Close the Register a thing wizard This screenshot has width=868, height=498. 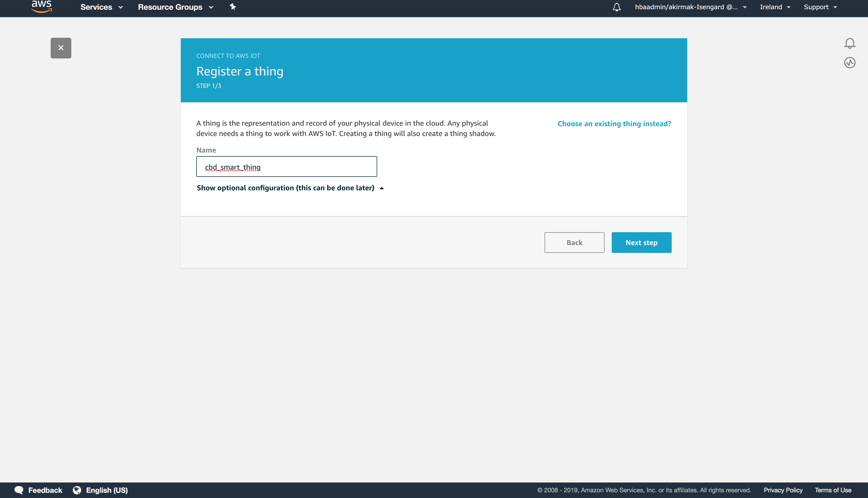[x=61, y=48]
